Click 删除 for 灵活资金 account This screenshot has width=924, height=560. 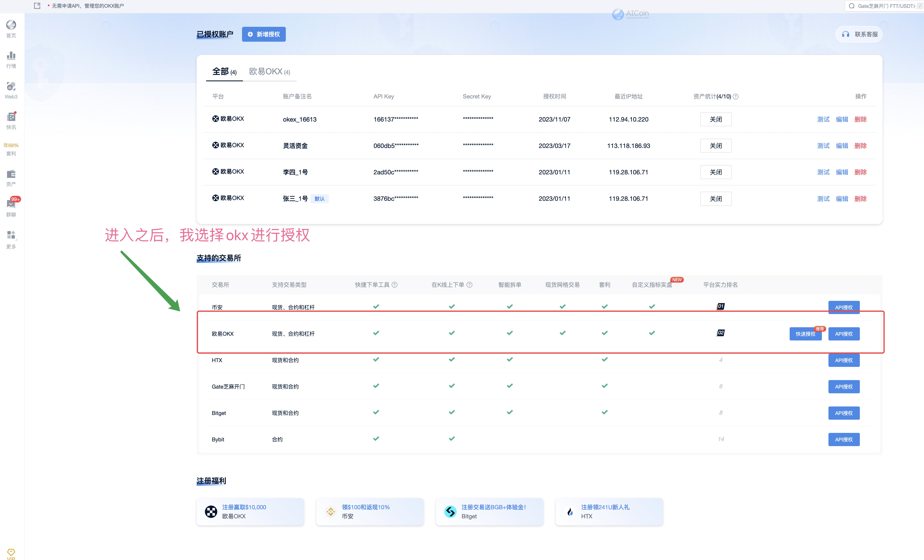[x=860, y=145]
